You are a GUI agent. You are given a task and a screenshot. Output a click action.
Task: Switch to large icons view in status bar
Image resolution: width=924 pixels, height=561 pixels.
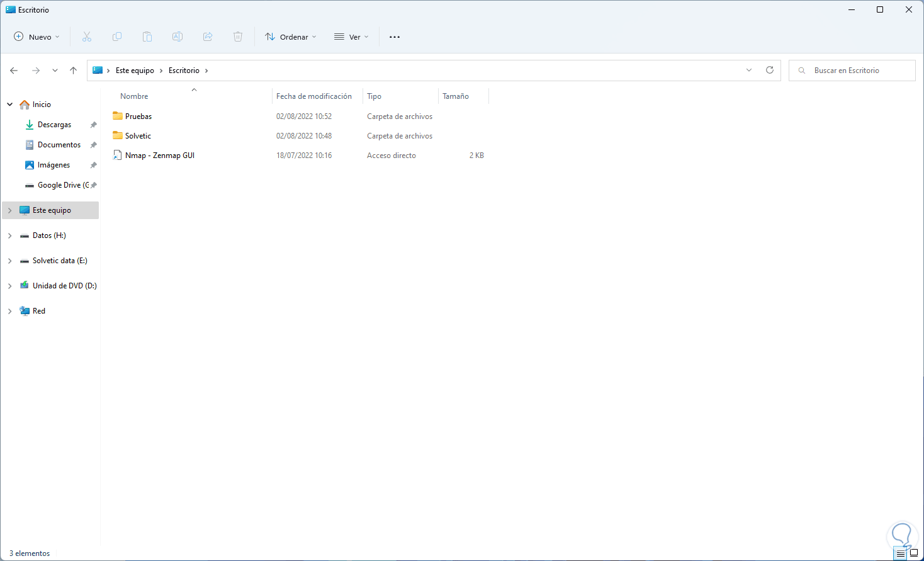point(914,553)
